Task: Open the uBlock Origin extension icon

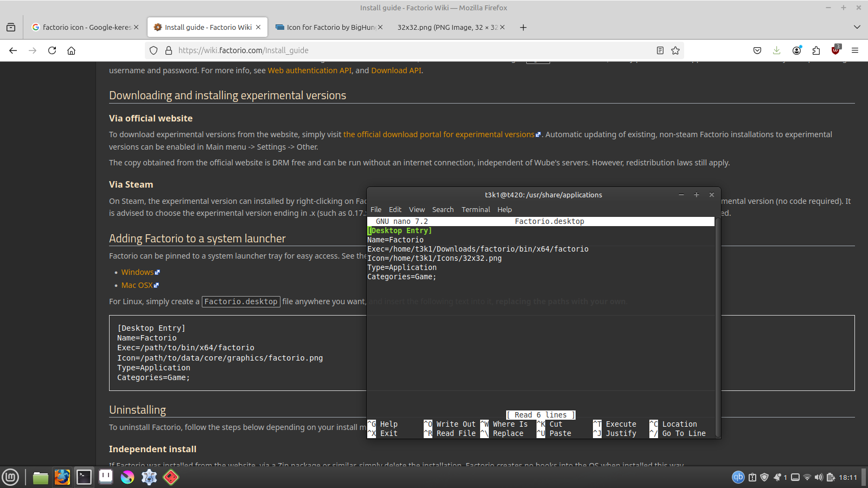Action: coord(835,50)
